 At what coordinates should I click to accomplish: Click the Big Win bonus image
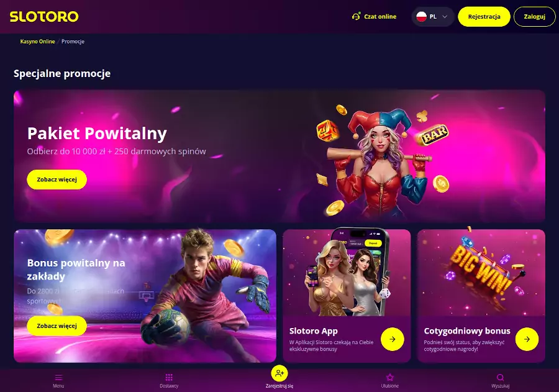click(481, 273)
